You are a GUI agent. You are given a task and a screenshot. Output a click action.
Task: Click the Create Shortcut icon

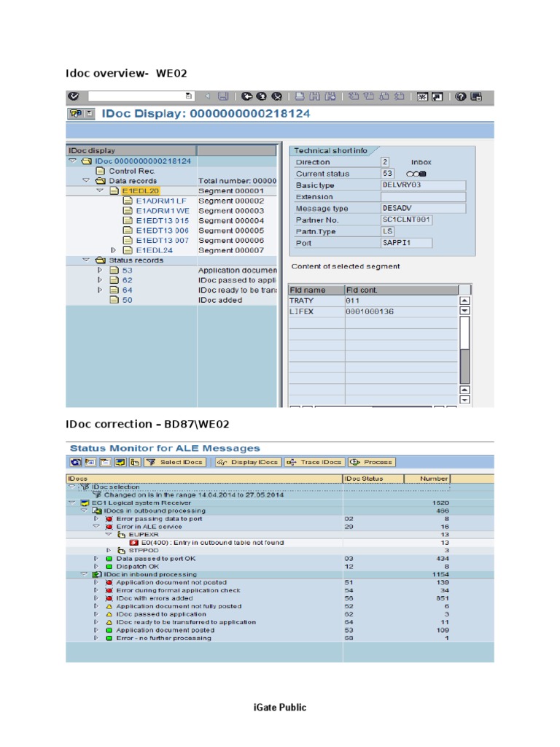click(x=437, y=96)
